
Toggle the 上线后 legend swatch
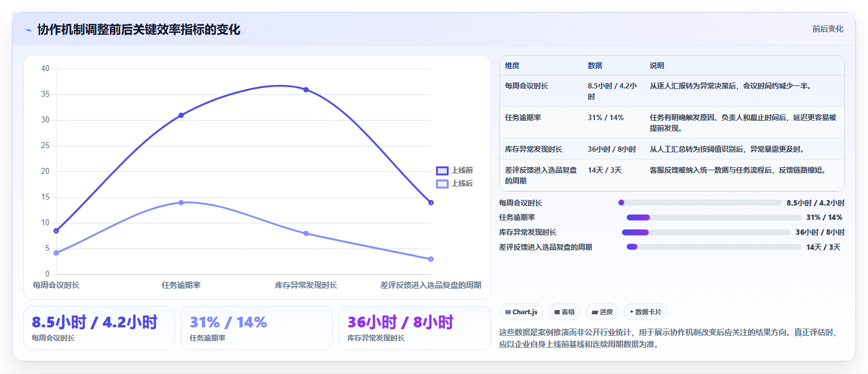pyautogui.click(x=442, y=183)
